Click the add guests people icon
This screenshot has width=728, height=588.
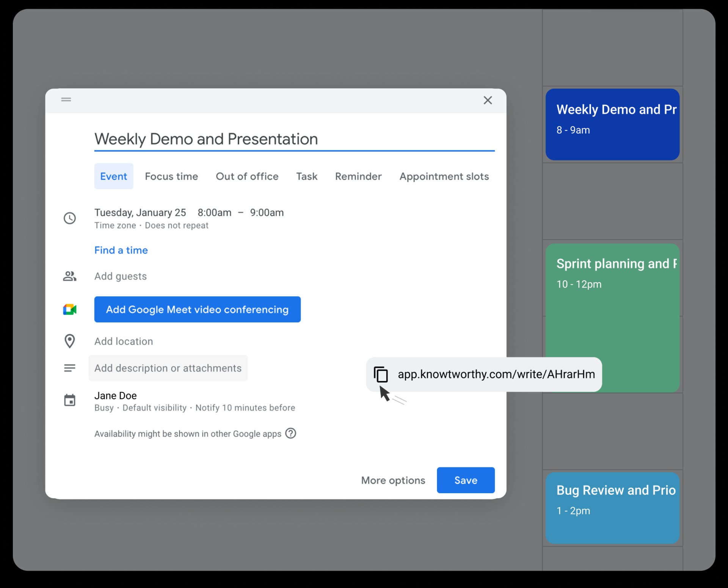click(x=70, y=276)
